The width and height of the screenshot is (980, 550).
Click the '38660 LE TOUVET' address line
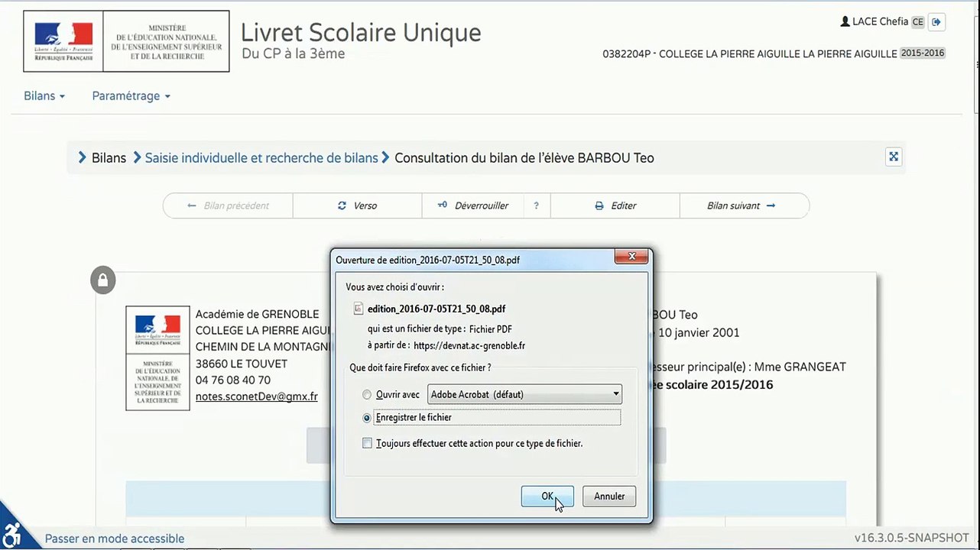point(242,364)
